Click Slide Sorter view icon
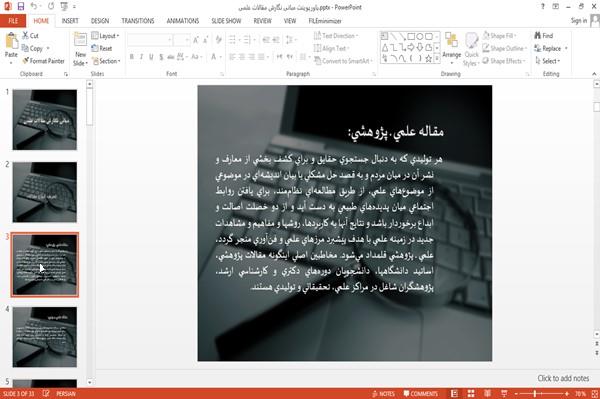This screenshot has height=399, width=600. point(471,394)
